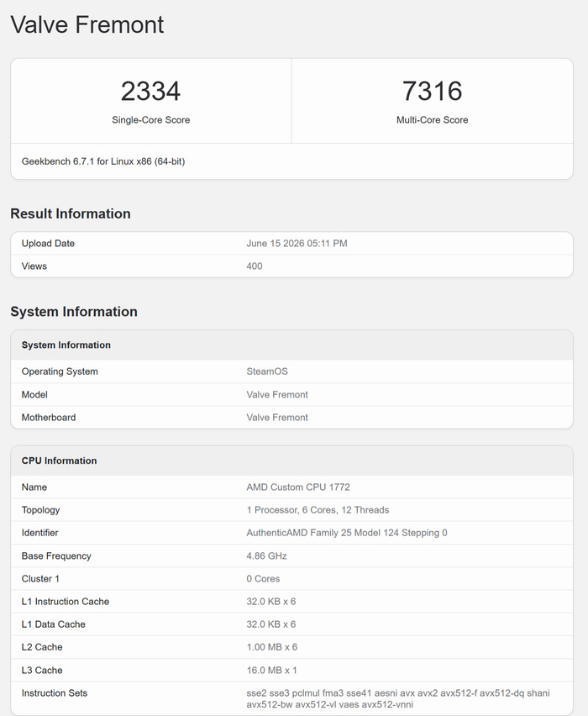This screenshot has height=716, width=588.
Task: Select the SteamOS operating system value
Action: 267,371
